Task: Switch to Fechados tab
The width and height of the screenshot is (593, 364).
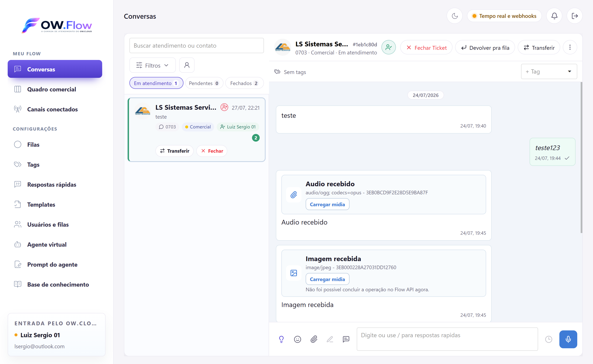Action: point(244,83)
